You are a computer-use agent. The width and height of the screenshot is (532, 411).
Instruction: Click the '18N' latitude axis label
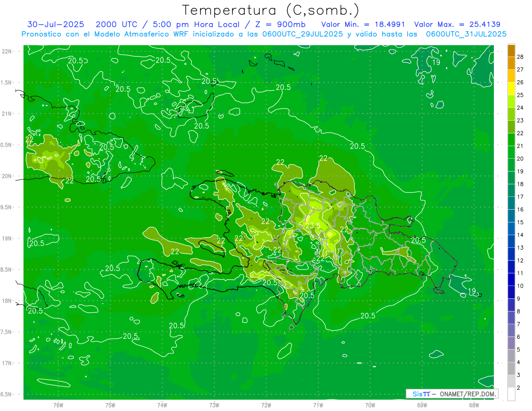[7, 301]
